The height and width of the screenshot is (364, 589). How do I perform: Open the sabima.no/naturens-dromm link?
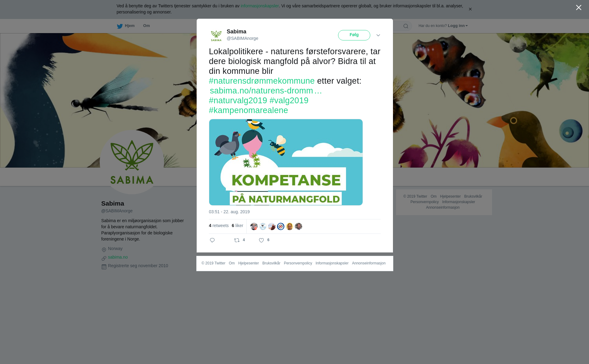266,91
